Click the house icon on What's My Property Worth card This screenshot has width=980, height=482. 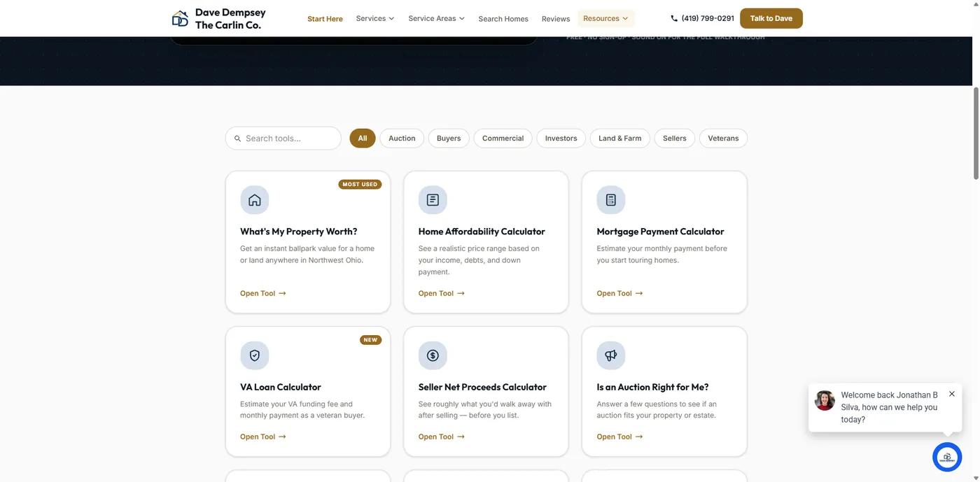click(255, 200)
